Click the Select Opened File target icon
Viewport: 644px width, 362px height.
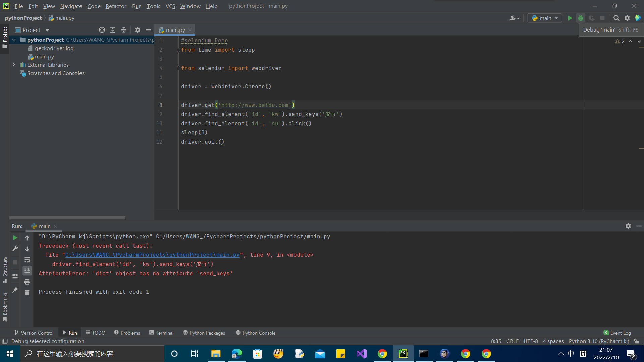coord(102,30)
